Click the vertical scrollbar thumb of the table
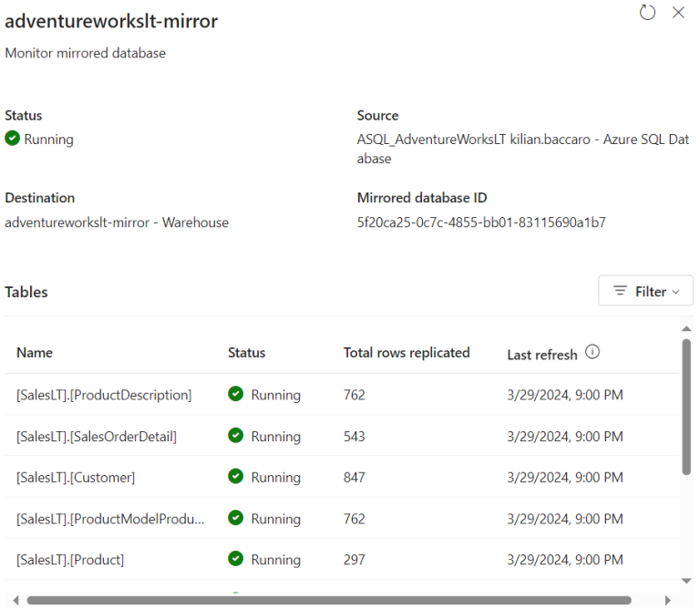This screenshot has width=700, height=610. (686, 407)
